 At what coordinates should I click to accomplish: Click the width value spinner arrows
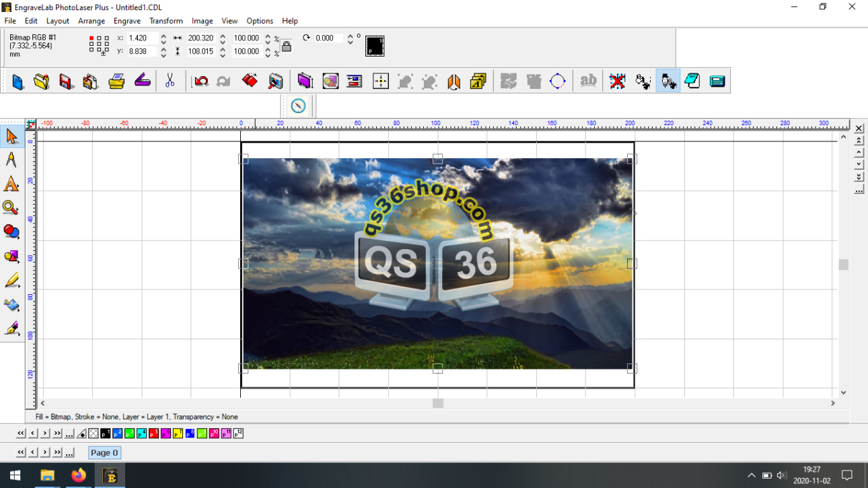tap(223, 38)
